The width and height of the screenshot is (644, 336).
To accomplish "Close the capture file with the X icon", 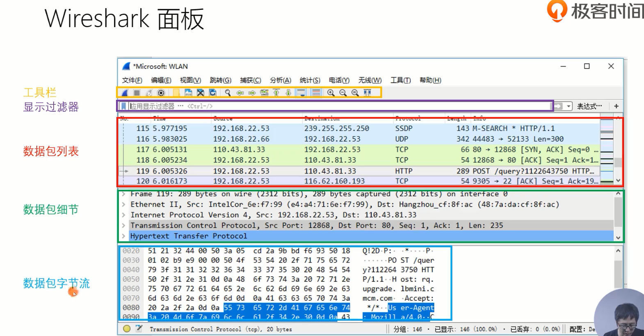I will point(200,93).
